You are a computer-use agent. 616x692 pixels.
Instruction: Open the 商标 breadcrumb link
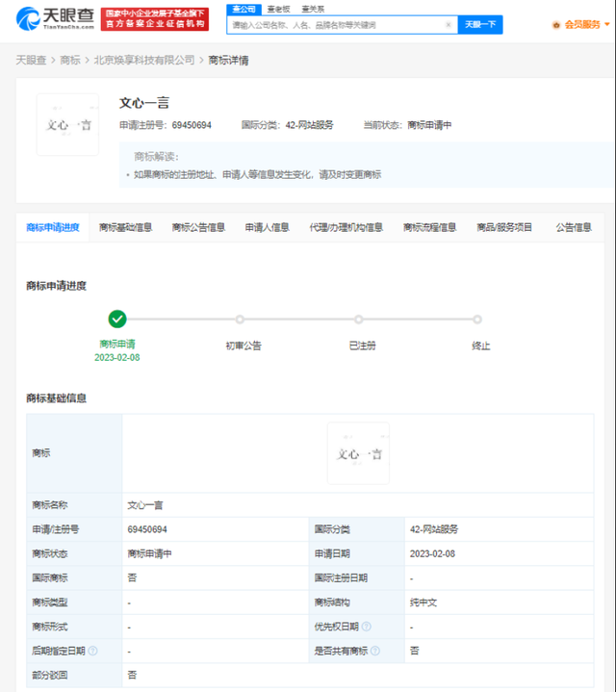pos(70,60)
